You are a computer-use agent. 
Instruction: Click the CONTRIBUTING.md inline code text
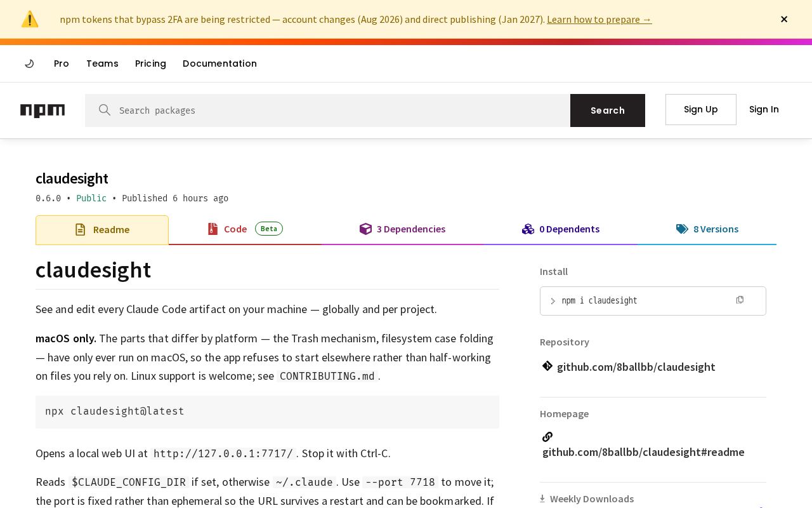point(327,376)
